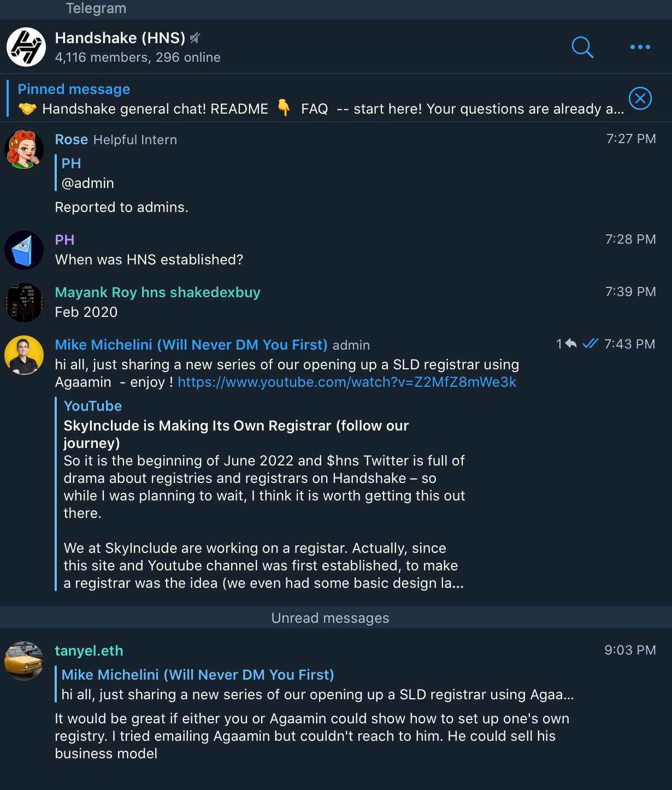
Task: Open the three-dot more options menu
Action: point(640,47)
